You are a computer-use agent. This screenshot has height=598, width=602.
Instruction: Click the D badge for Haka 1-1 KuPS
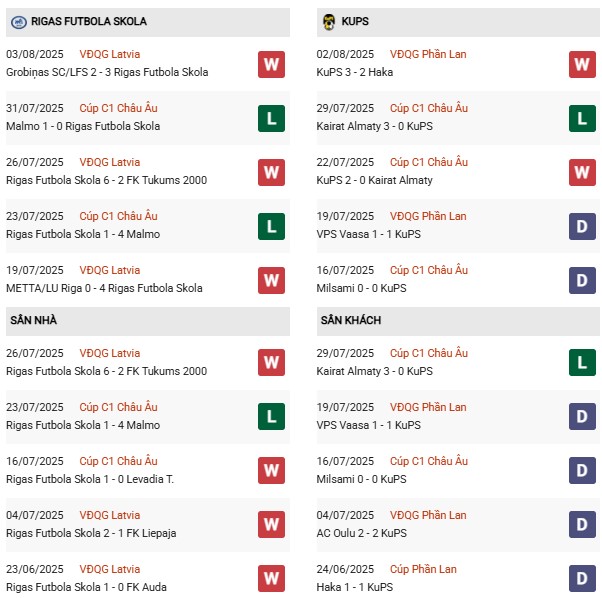(x=582, y=578)
